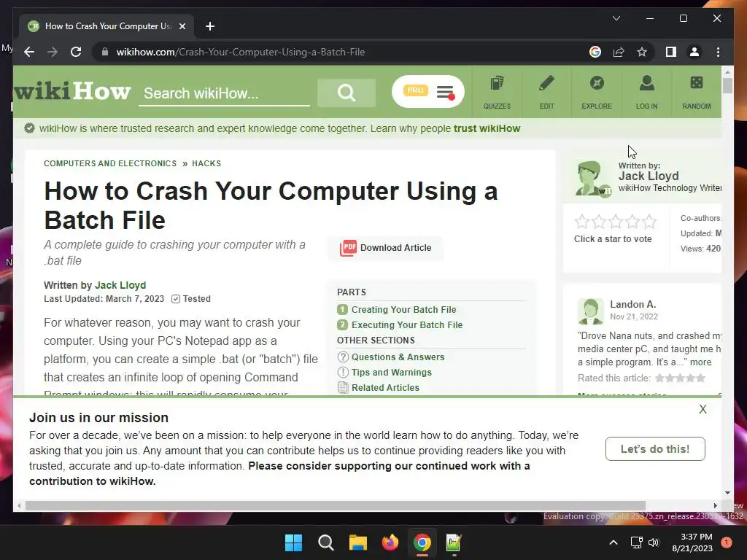Open the Computers and Electronics breadcrumb
747x560 pixels.
[110, 163]
